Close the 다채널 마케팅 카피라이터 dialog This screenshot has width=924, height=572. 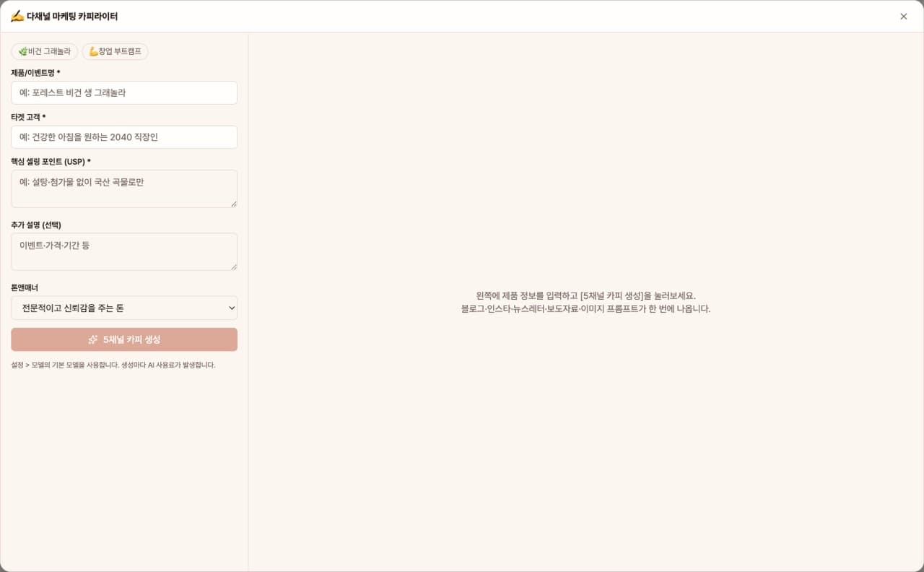coord(903,17)
